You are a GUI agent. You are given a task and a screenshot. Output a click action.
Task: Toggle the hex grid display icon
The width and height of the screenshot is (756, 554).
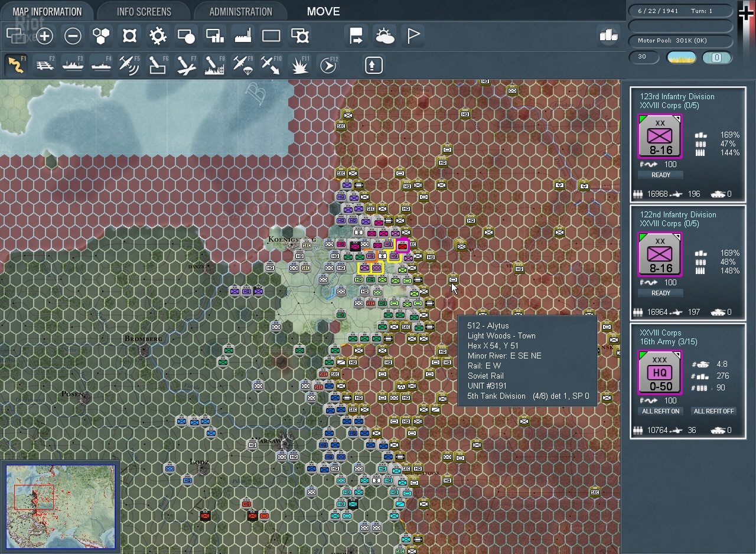(x=101, y=37)
